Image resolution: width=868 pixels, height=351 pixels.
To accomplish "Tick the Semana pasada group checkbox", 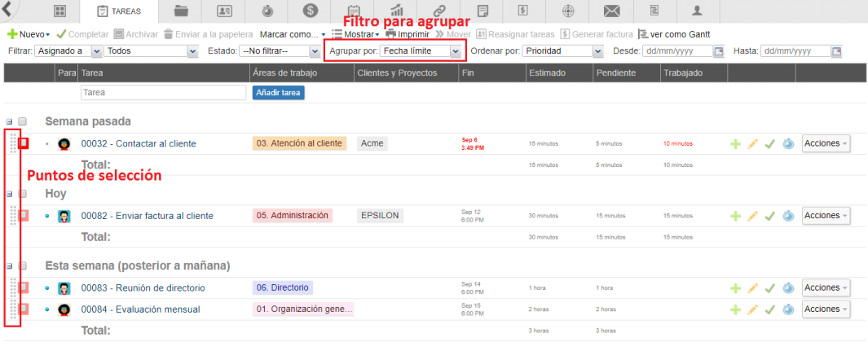I will click(x=23, y=121).
